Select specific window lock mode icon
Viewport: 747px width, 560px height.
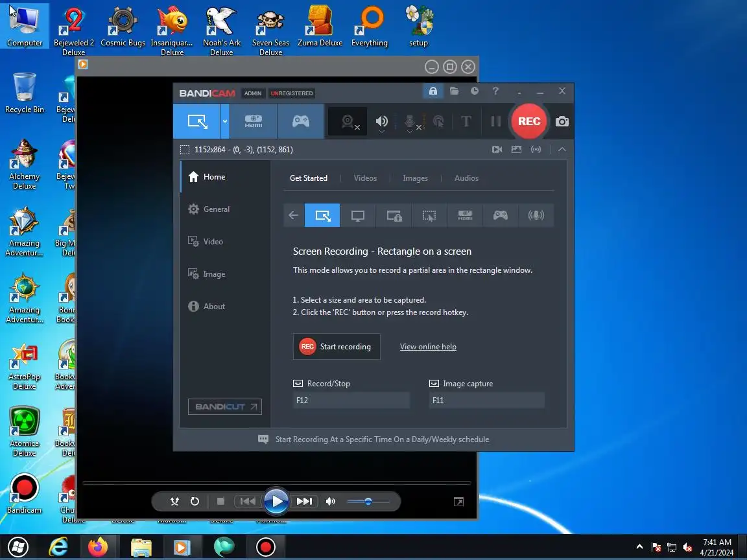(394, 215)
